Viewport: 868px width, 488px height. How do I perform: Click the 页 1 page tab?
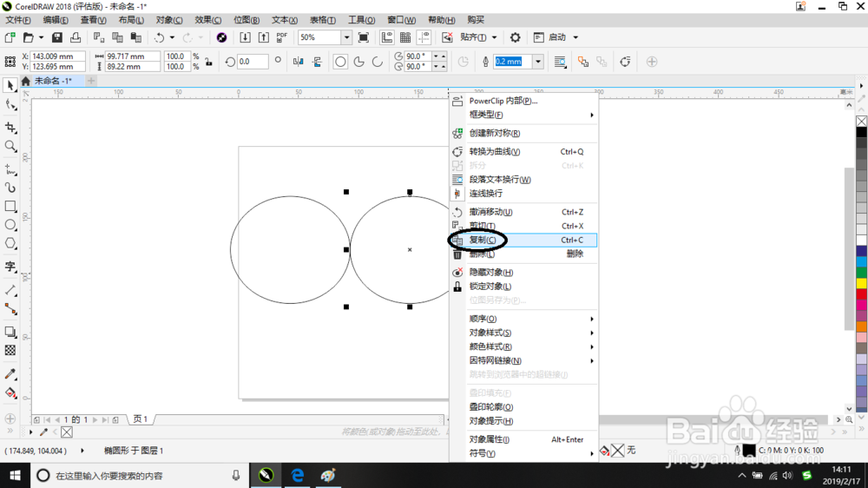tap(141, 419)
